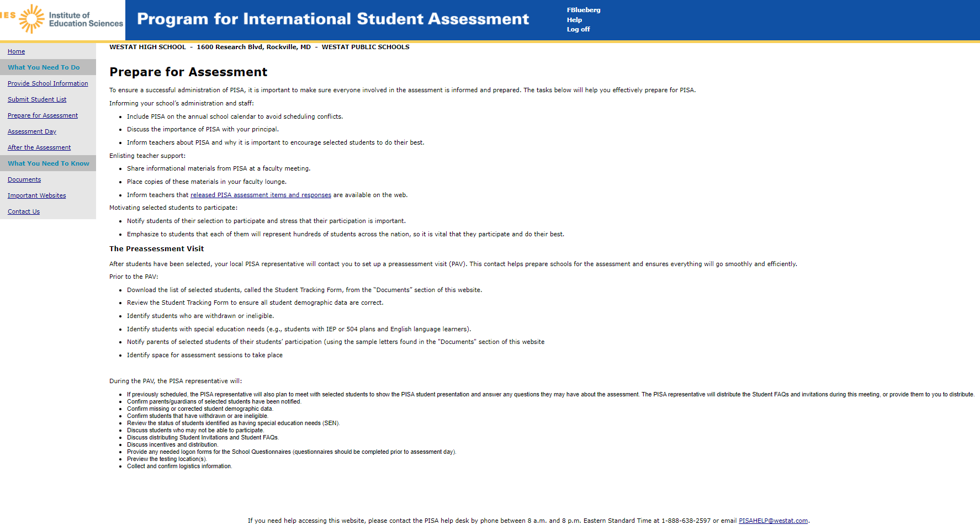Select the What You Need To Know section
Viewport: 980px width, 530px height.
coord(49,163)
